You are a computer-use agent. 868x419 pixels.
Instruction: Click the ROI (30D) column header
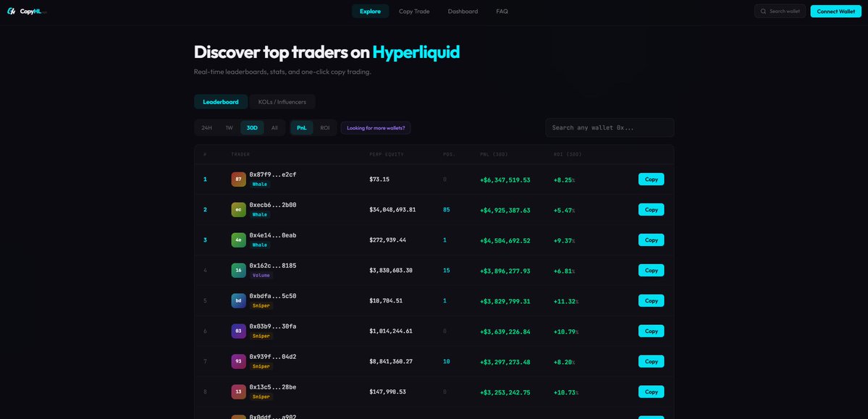[568, 154]
